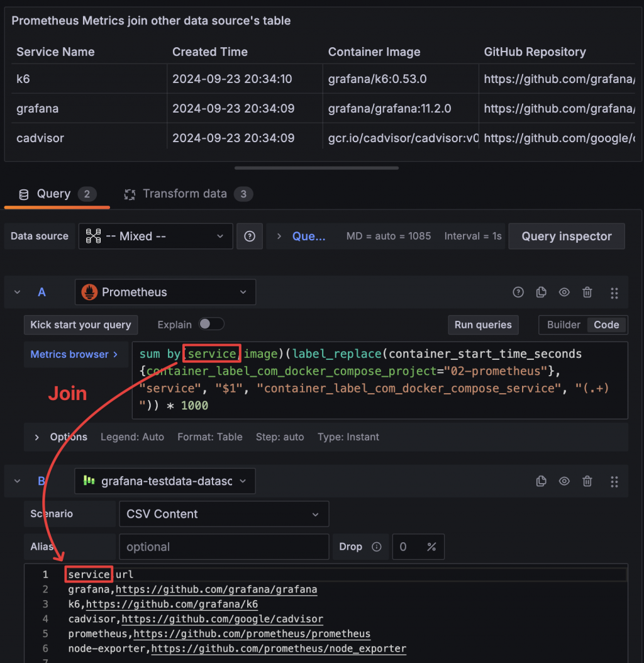Click inside the PromQL code editor
This screenshot has width=644, height=663.
(380, 380)
